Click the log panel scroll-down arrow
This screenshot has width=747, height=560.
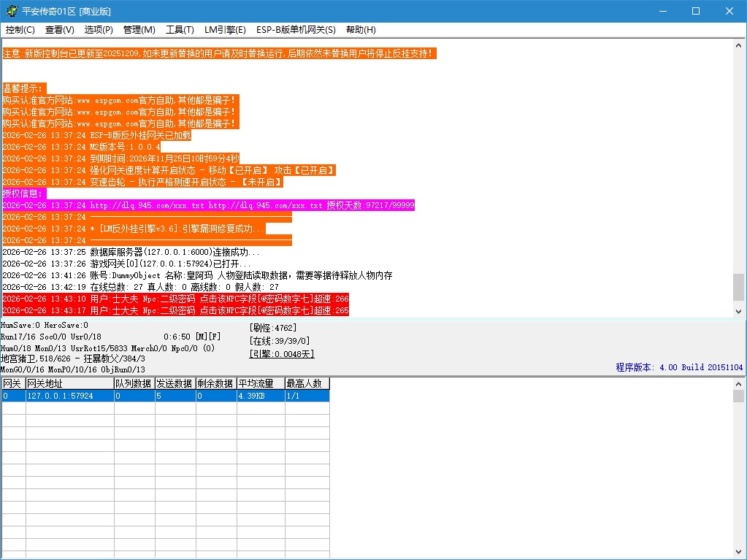[738, 311]
